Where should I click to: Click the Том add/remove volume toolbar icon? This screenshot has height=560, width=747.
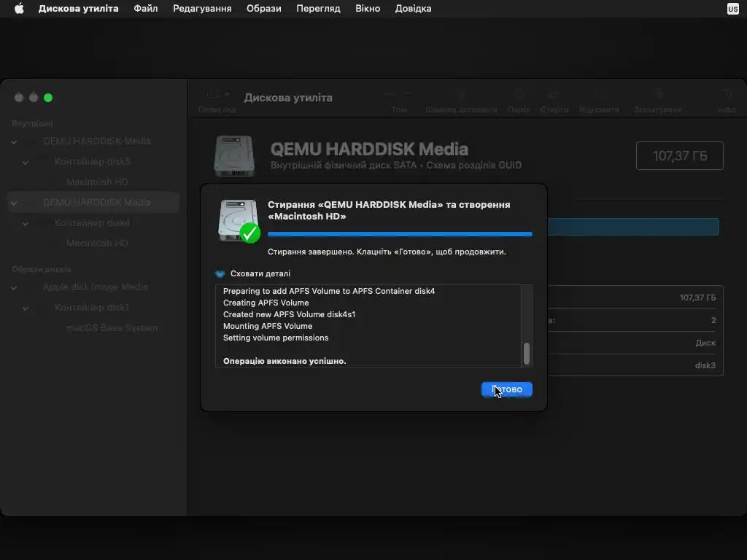399,95
